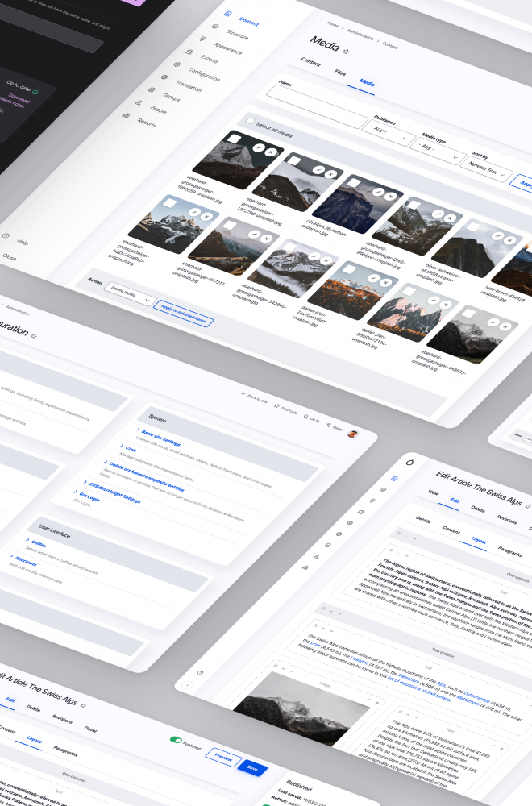Open Reports from the sidebar
532x806 pixels.
click(x=147, y=123)
